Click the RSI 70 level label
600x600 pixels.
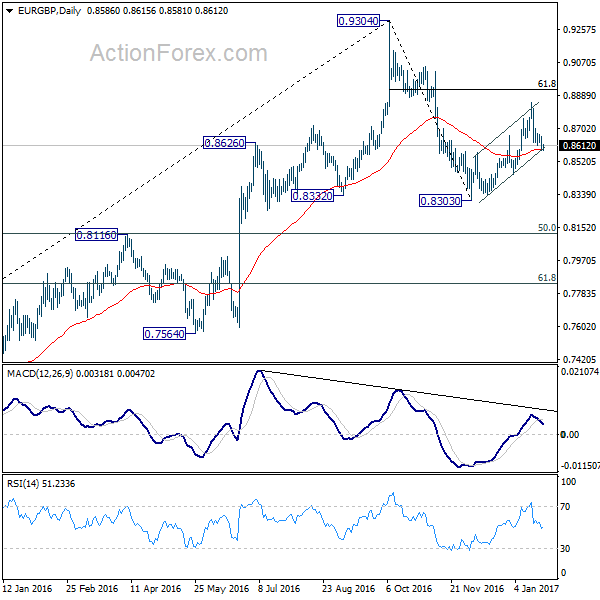tap(565, 507)
